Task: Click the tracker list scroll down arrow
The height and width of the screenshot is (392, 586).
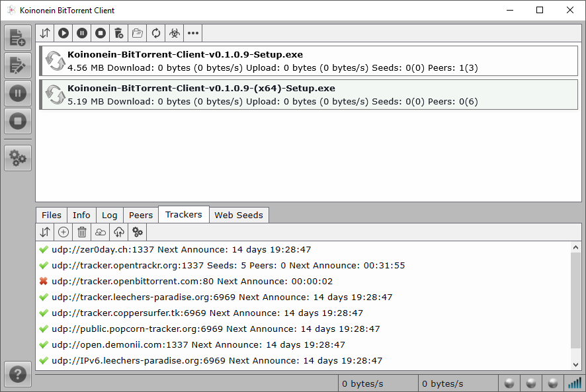Action: [x=575, y=365]
